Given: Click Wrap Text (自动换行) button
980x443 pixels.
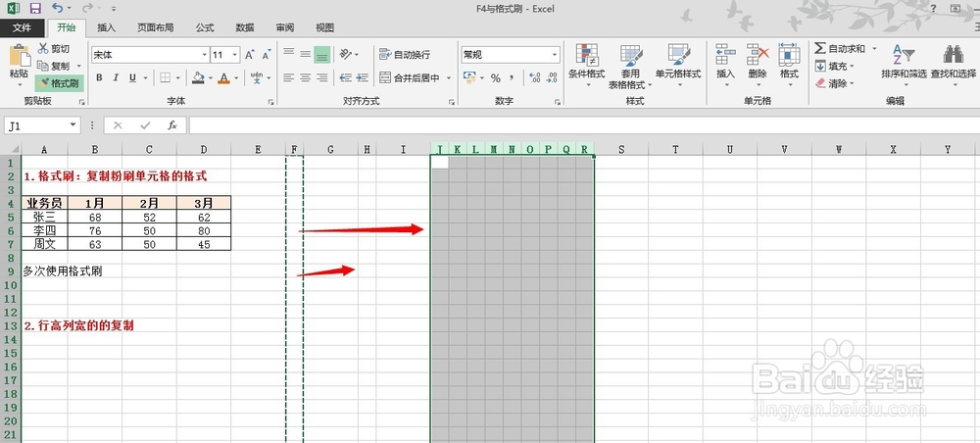Looking at the screenshot, I should [405, 54].
